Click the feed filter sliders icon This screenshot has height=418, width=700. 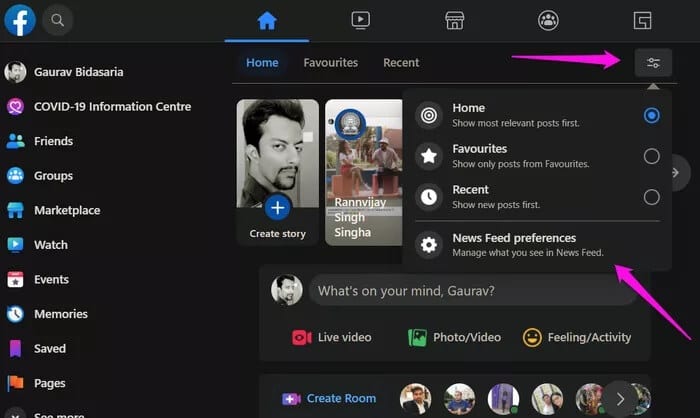[653, 63]
